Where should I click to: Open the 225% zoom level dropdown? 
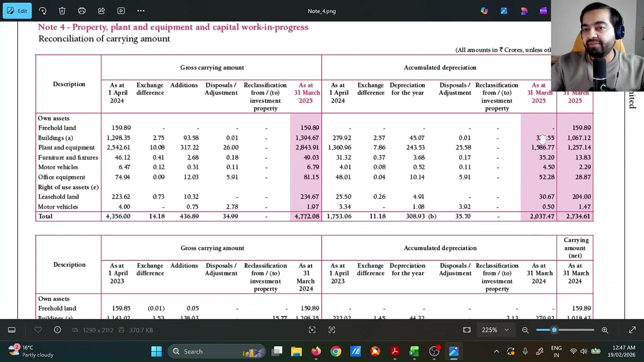(x=495, y=330)
